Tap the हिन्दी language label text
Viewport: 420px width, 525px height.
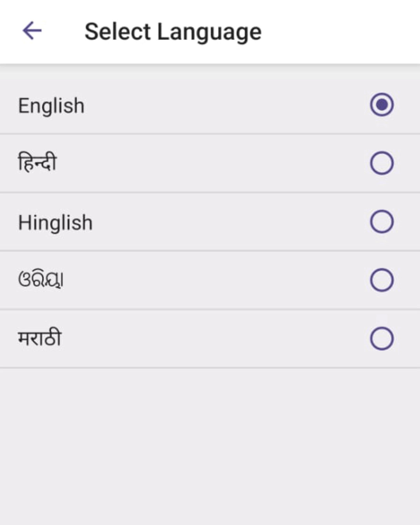click(37, 162)
